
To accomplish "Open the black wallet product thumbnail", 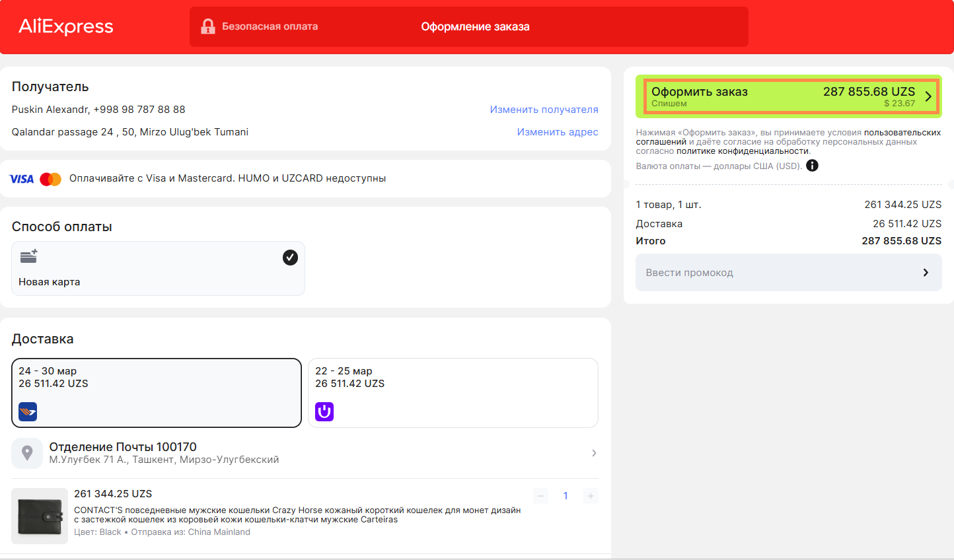I will pos(40,516).
